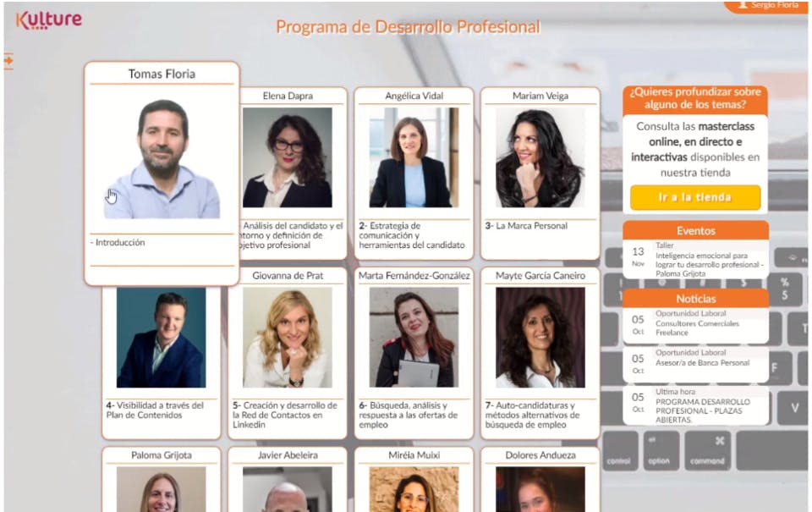Image resolution: width=812 pixels, height=512 pixels.
Task: Click the Kulture logo
Action: [49, 20]
